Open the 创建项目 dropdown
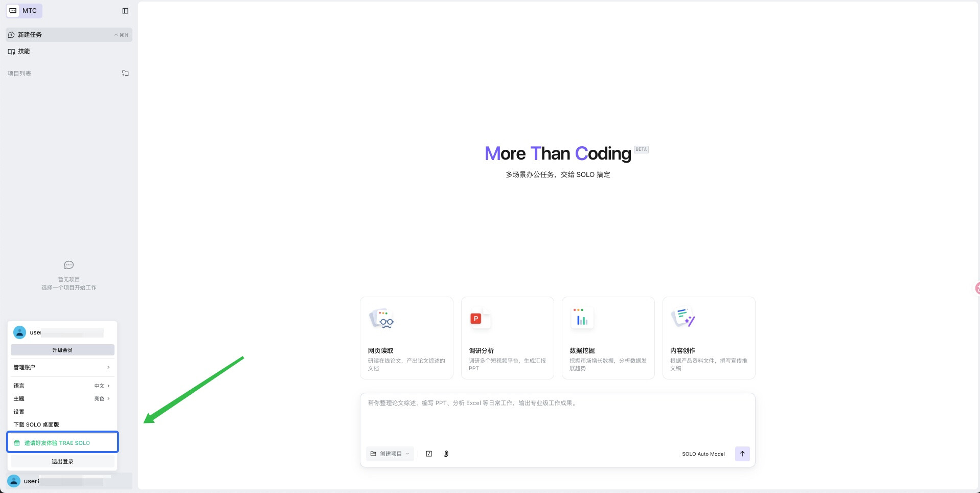Viewport: 980px width, 493px height. (x=390, y=454)
